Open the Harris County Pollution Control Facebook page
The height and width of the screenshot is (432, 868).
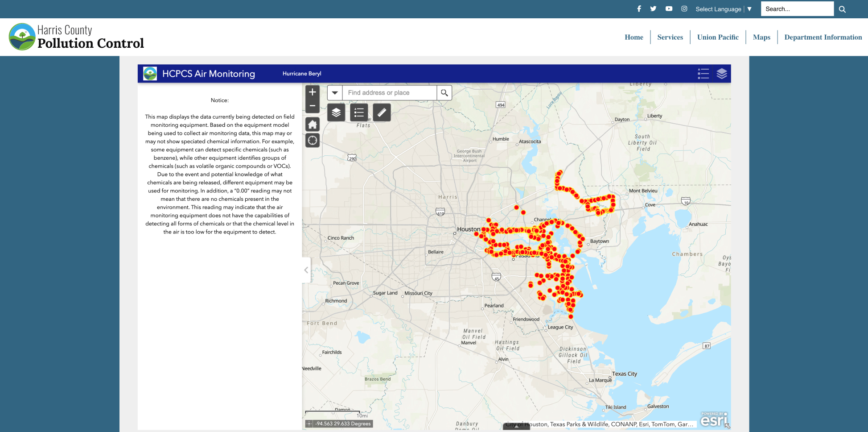point(639,8)
